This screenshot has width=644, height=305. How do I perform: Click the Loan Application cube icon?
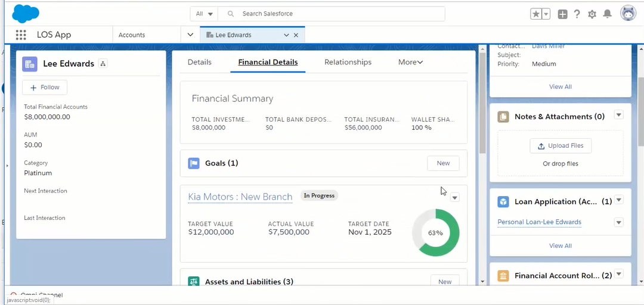pos(503,201)
